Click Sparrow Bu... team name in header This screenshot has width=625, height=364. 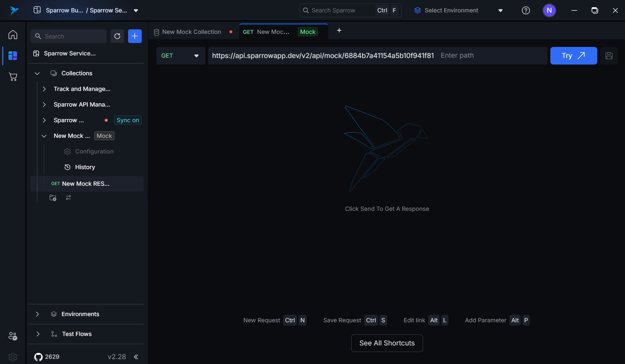click(65, 10)
